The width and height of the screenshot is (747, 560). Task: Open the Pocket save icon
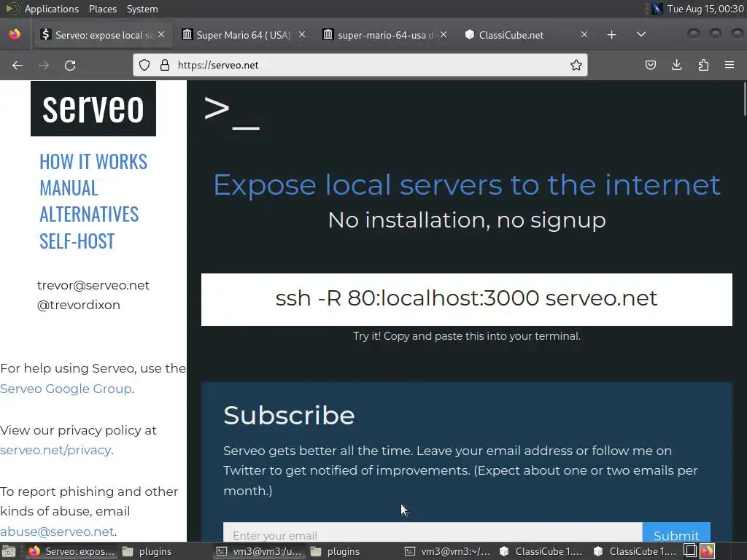coord(650,65)
